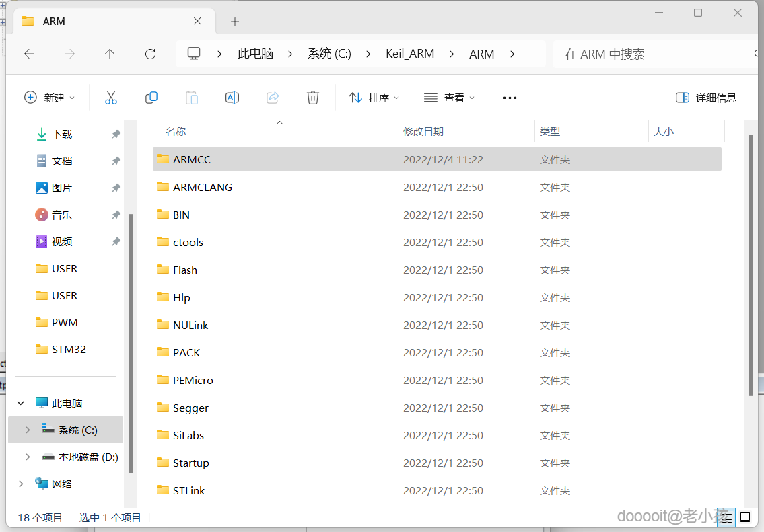Screen dimensions: 764x532
Task: Navigate up to Keil_ARM folder
Action: click(110, 54)
